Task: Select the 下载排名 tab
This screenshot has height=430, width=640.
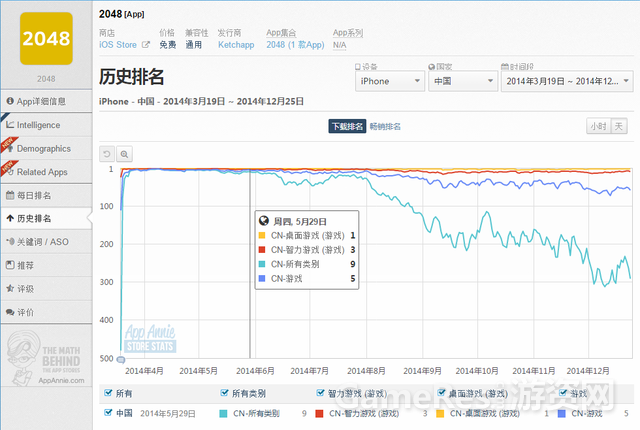Action: (347, 126)
